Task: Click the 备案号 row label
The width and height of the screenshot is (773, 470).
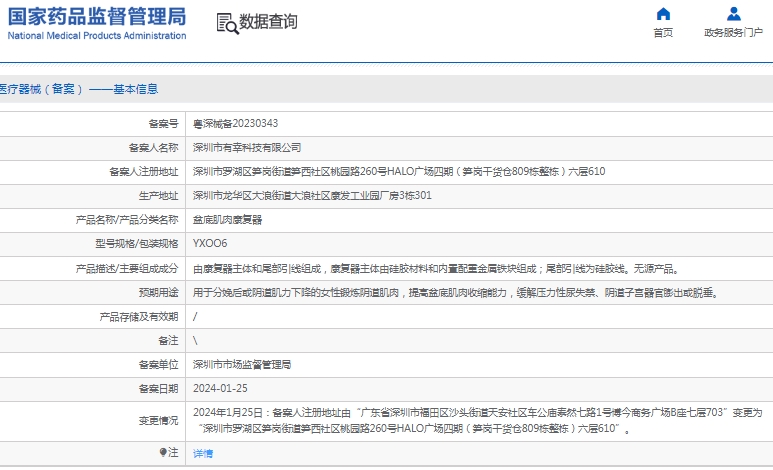Action: 163,123
